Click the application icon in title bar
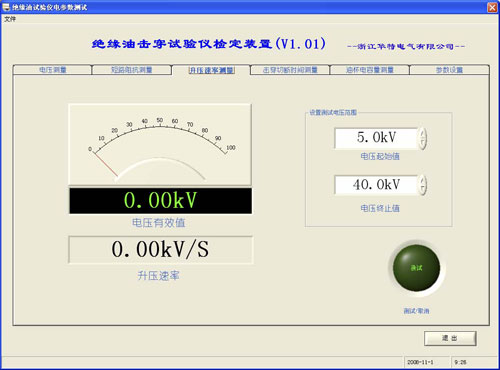500x370 pixels. [x=6, y=7]
